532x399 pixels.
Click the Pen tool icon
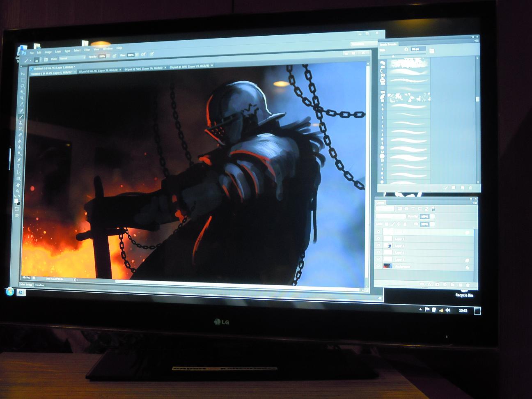(x=19, y=160)
